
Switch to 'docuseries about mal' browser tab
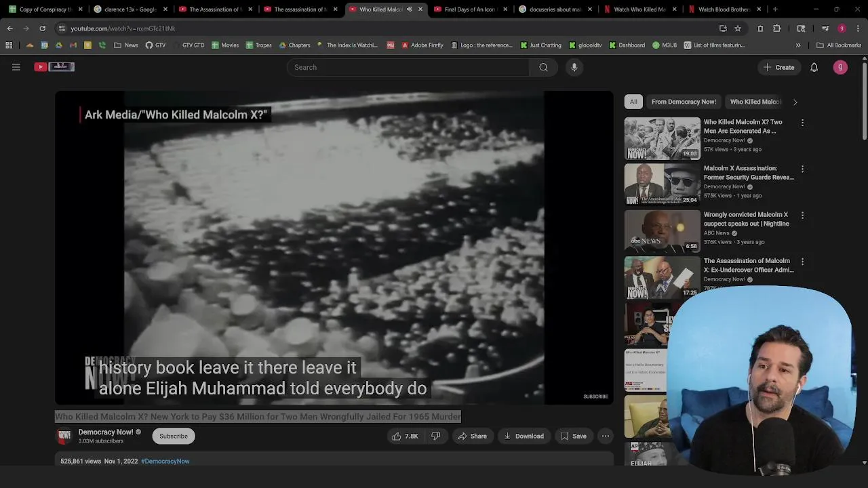coord(551,9)
